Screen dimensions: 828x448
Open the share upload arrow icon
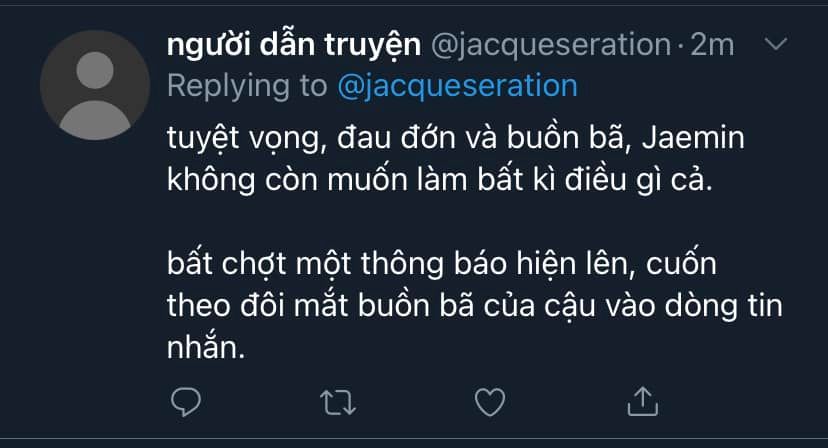pyautogui.click(x=643, y=402)
